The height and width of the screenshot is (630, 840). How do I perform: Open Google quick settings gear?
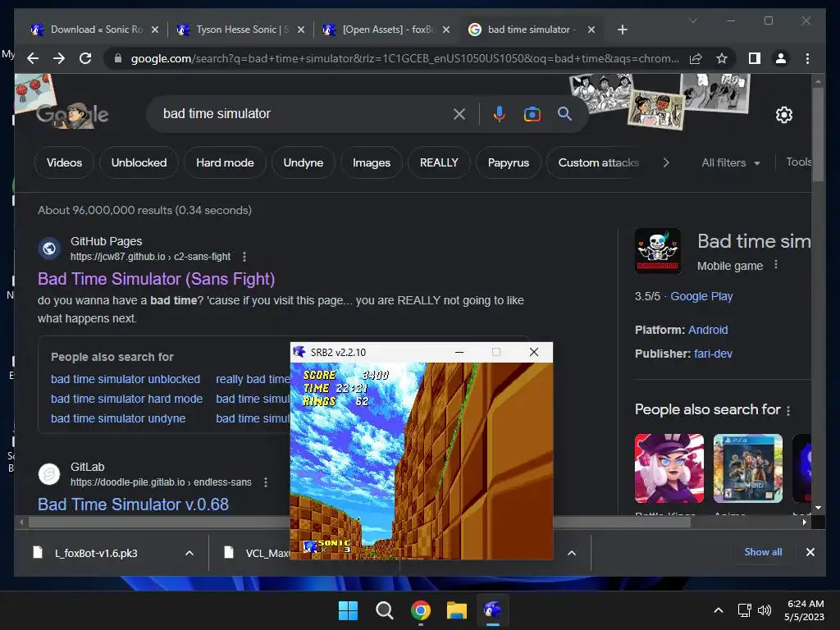pos(783,114)
